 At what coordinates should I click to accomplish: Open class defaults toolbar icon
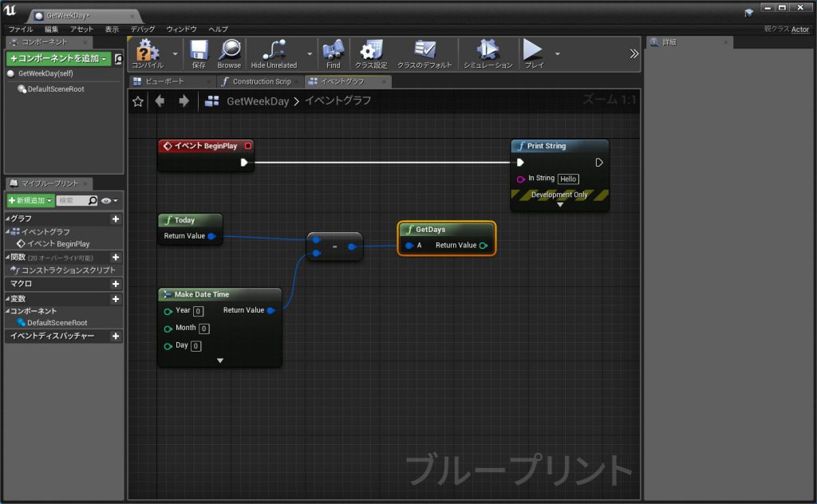(424, 53)
